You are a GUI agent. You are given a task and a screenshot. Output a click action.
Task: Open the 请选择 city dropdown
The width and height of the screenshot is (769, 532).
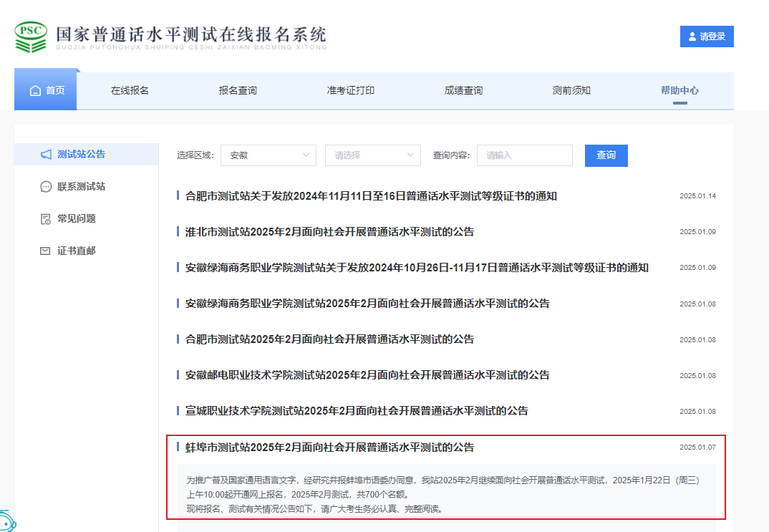coord(373,155)
